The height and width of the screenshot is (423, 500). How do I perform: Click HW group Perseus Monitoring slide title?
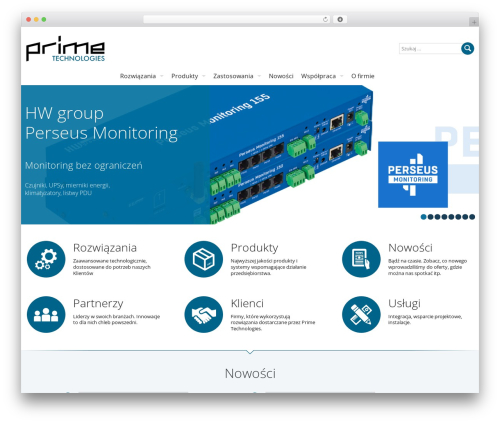click(x=101, y=123)
